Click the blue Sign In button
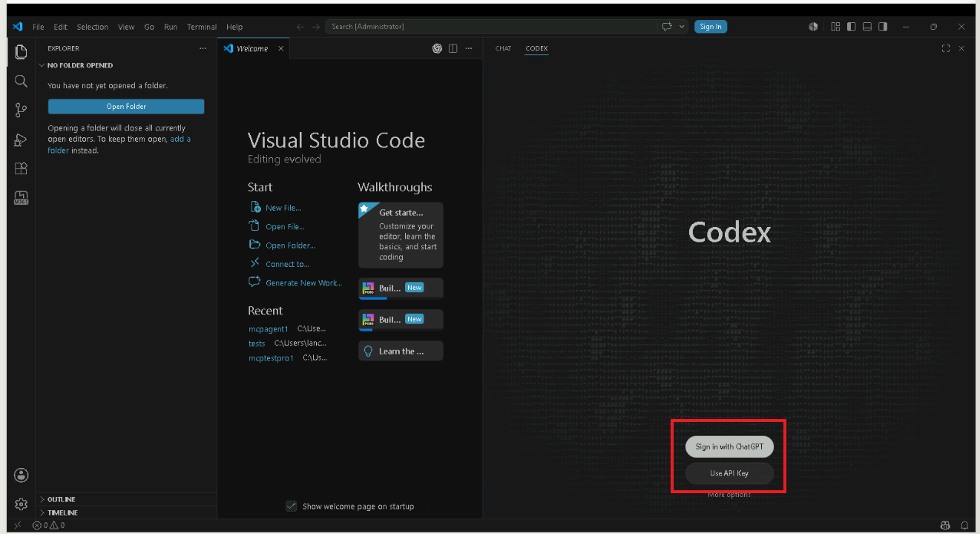Viewport: 980px width, 534px height. click(711, 27)
